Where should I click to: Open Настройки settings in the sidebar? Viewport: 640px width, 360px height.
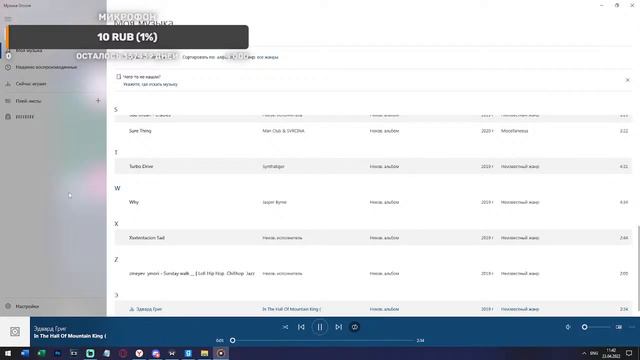click(x=27, y=306)
